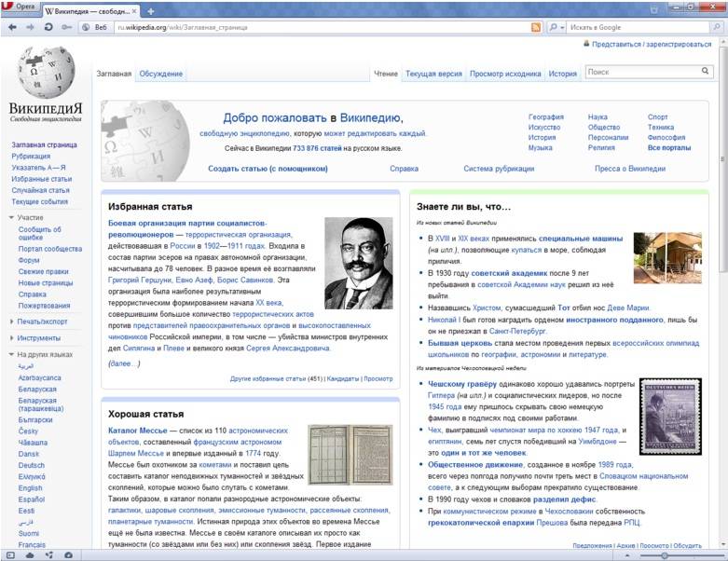Click the Искать в Google search field
This screenshot has width=728, height=561.
click(x=639, y=27)
